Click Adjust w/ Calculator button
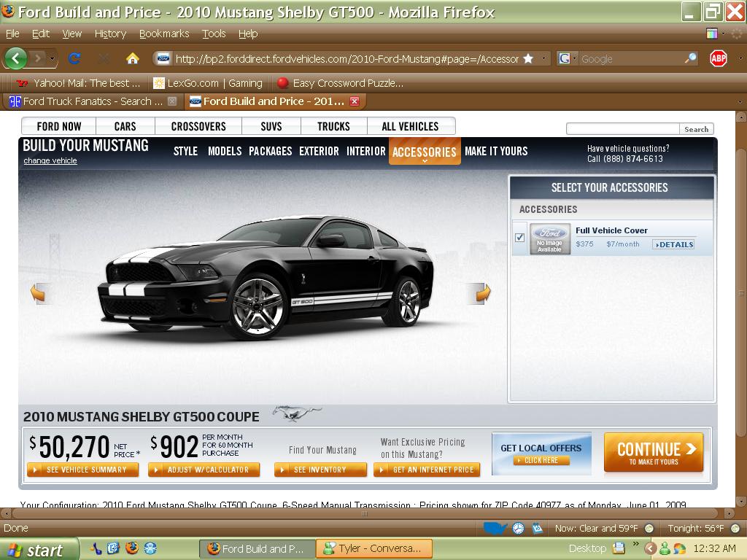Image resolution: width=747 pixels, height=560 pixels. point(204,470)
